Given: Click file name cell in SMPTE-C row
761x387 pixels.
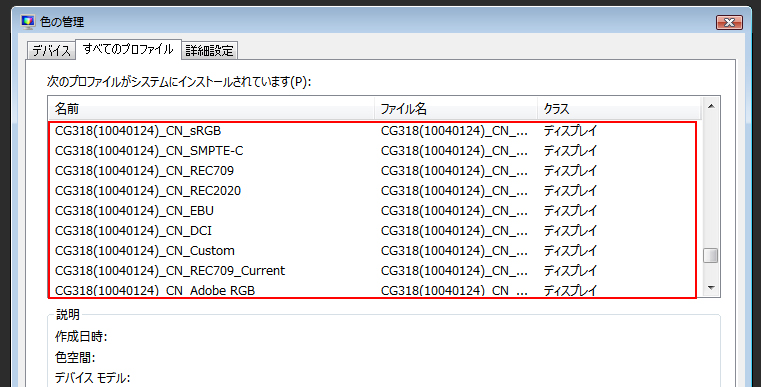Looking at the screenshot, I should point(454,151).
